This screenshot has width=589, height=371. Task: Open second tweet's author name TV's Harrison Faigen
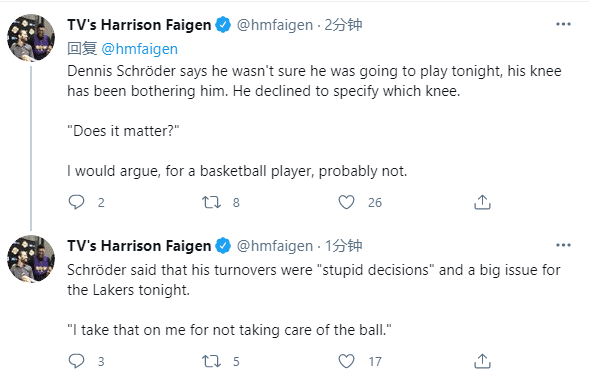click(x=139, y=246)
